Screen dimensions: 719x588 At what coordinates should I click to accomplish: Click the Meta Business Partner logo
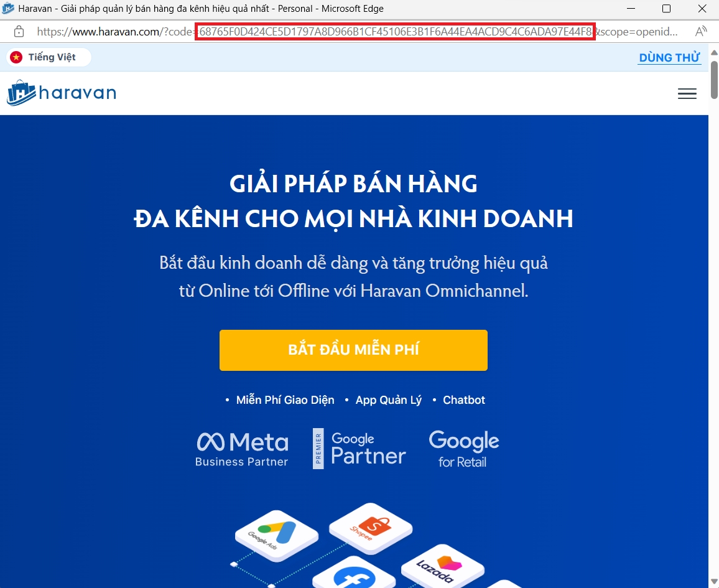[x=242, y=449]
